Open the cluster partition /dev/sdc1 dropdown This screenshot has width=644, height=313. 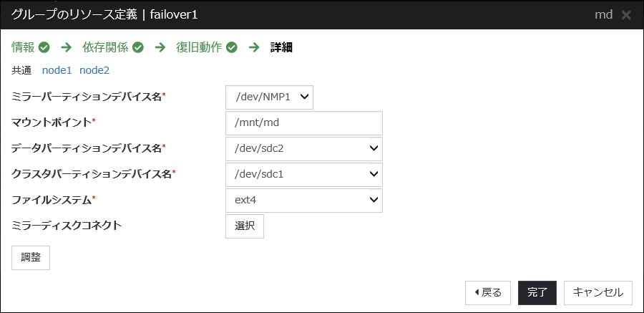[x=303, y=174]
